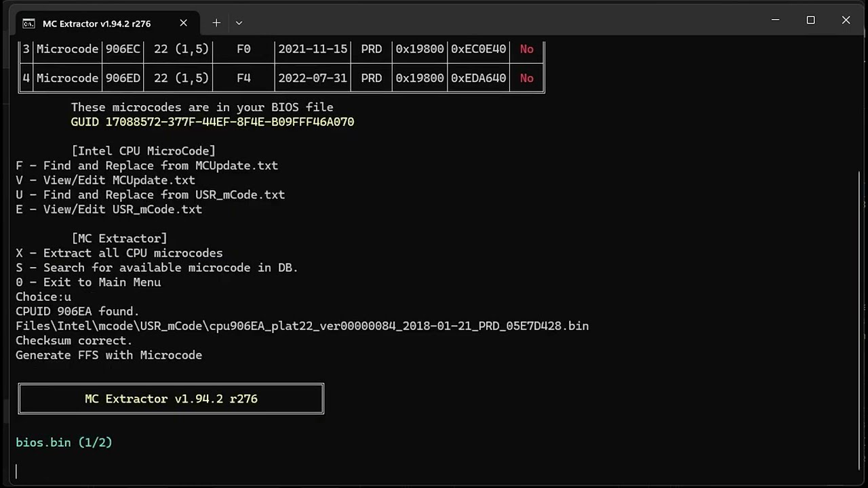Viewport: 868px width, 488px height.
Task: Click the 906ED CPUID cell
Action: click(x=123, y=78)
